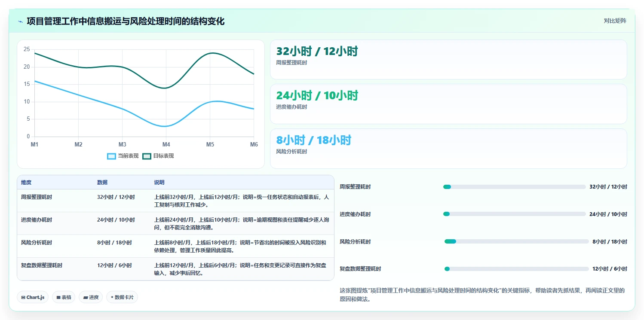Toggle the 目标表现 legend color box
Screen dimensions: 644x320
pos(147,156)
